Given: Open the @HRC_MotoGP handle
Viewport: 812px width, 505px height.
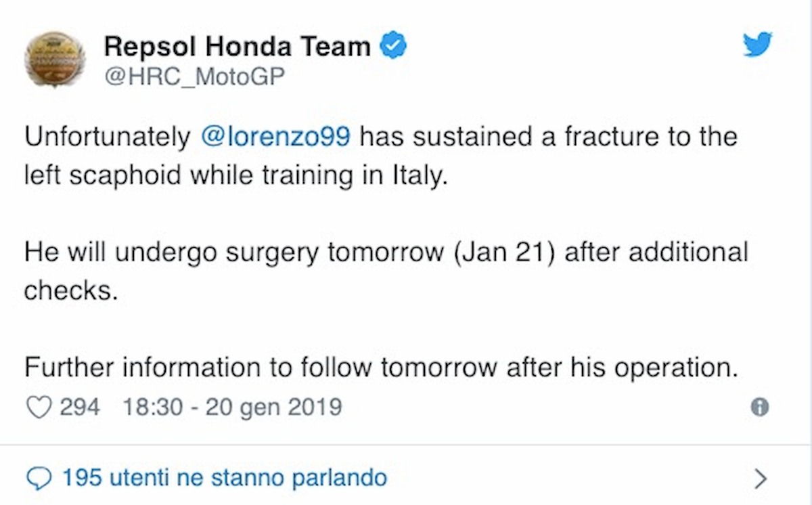Looking at the screenshot, I should point(194,78).
